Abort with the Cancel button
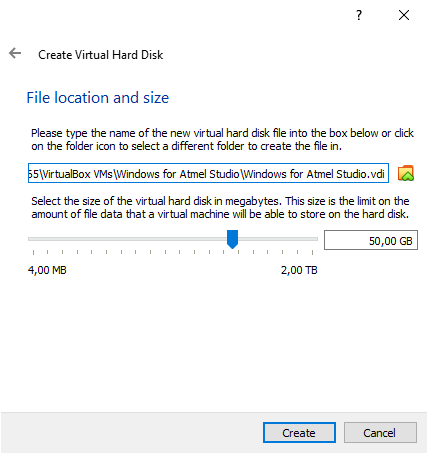Screen dimensions: 428x454 click(380, 433)
